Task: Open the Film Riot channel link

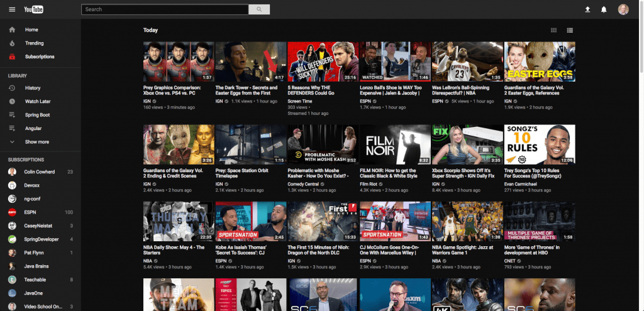Action: [x=369, y=184]
